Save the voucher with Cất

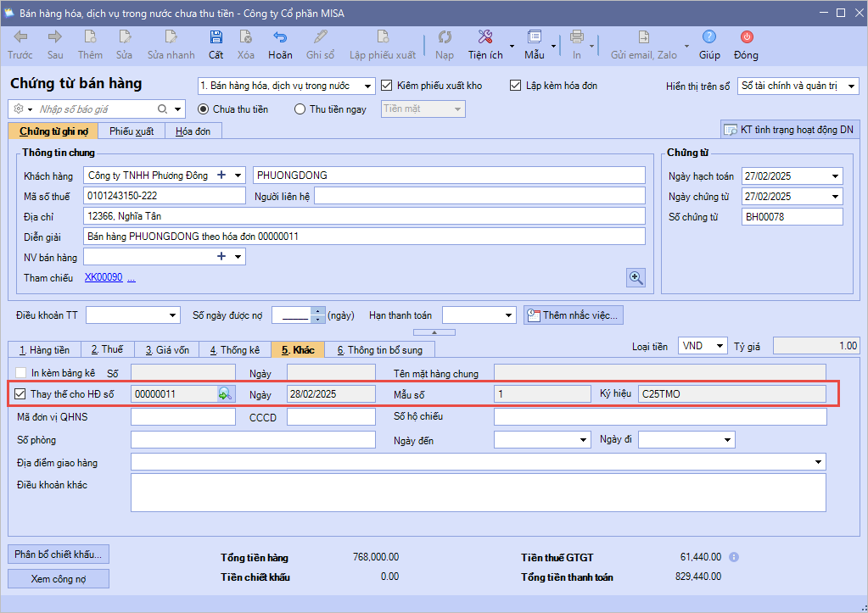coord(216,37)
